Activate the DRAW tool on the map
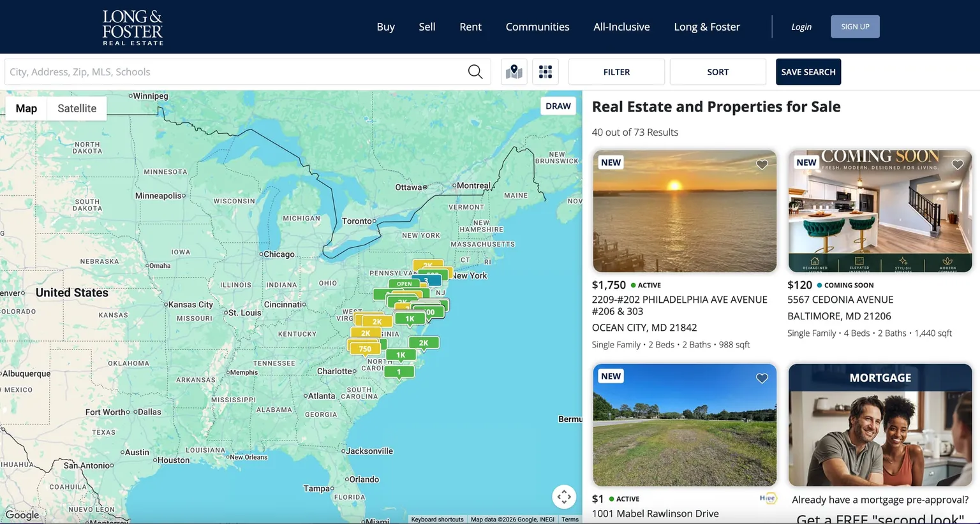Screen dimensions: 980x524 (x=558, y=106)
